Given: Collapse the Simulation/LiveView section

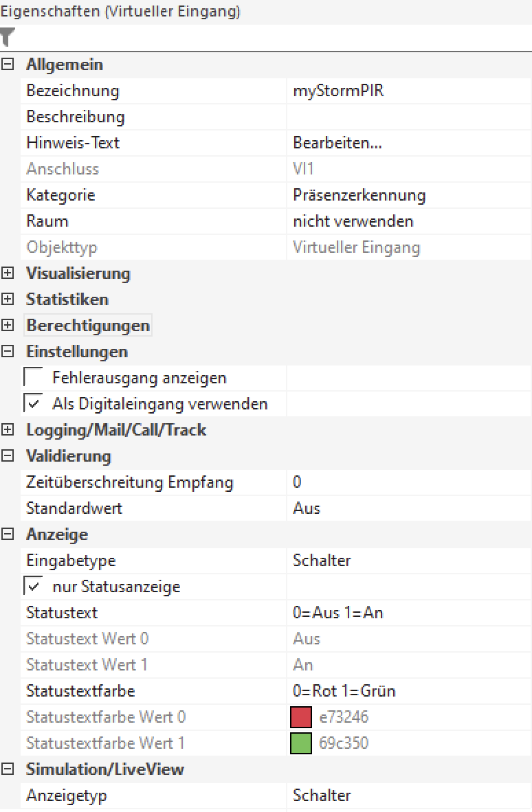Looking at the screenshot, I should 8,769.
